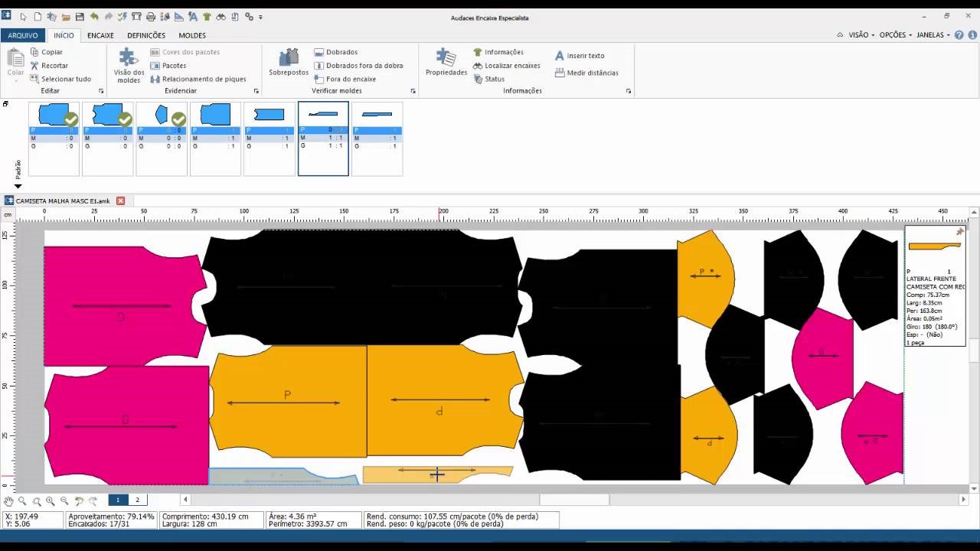Click Dobrados fora da dobra
980x551 pixels.
(358, 66)
